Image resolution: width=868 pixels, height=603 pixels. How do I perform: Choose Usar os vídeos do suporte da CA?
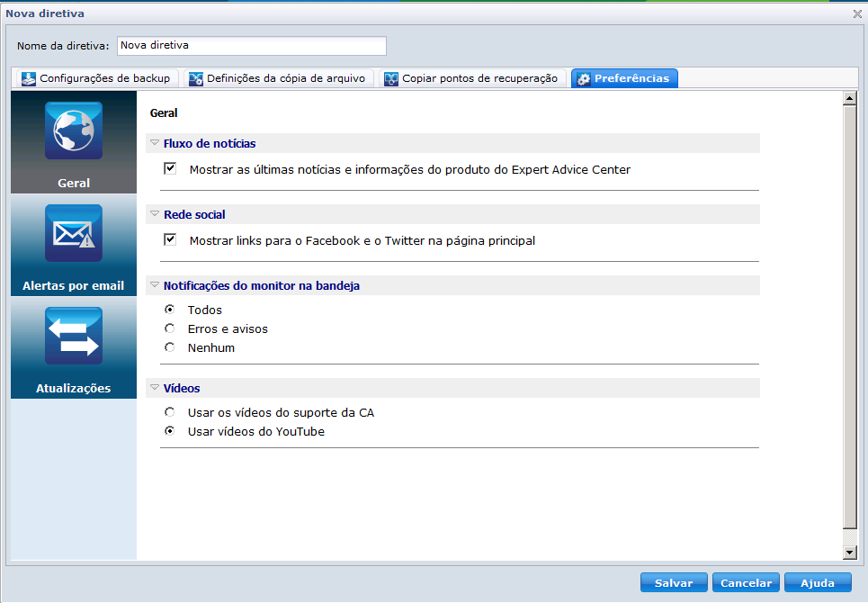169,411
